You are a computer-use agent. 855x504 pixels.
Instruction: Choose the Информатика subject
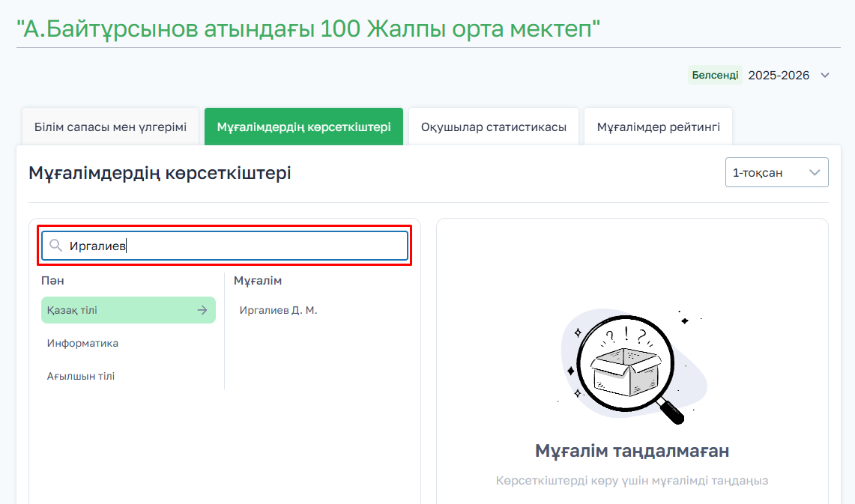pos(83,343)
